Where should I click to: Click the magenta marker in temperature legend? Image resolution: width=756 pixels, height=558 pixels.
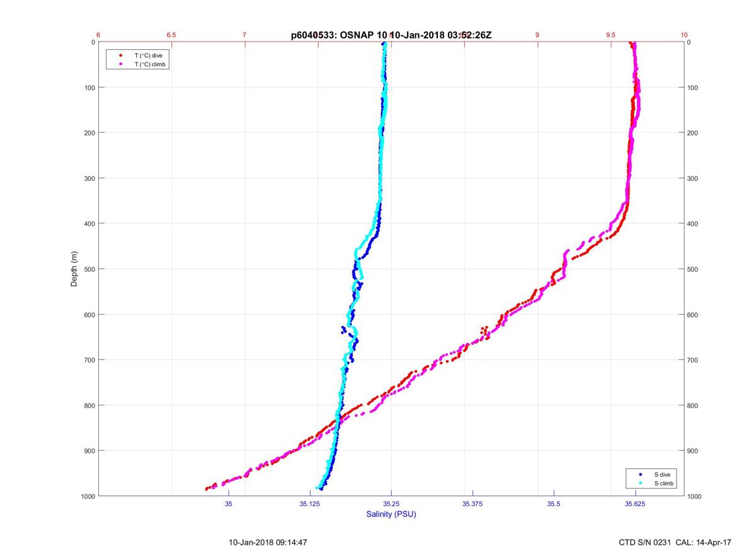click(x=120, y=64)
